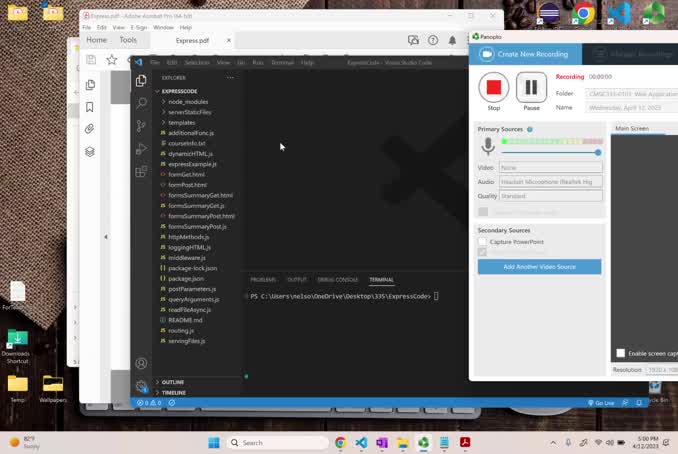
Task: Switch to the PROBLEMS panel tab
Action: (x=263, y=280)
